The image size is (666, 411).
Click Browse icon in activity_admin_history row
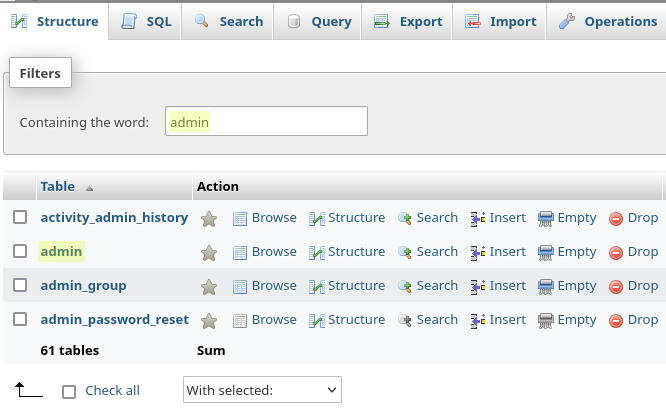(x=240, y=219)
